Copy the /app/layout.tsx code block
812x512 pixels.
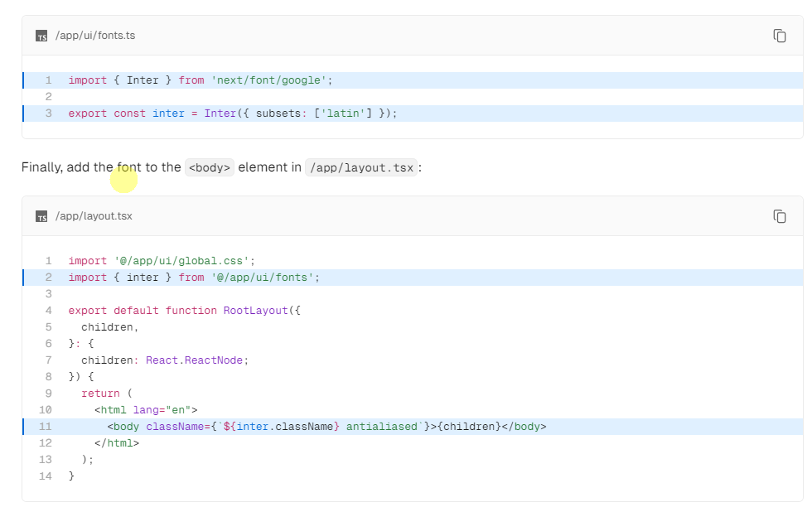[x=780, y=216]
